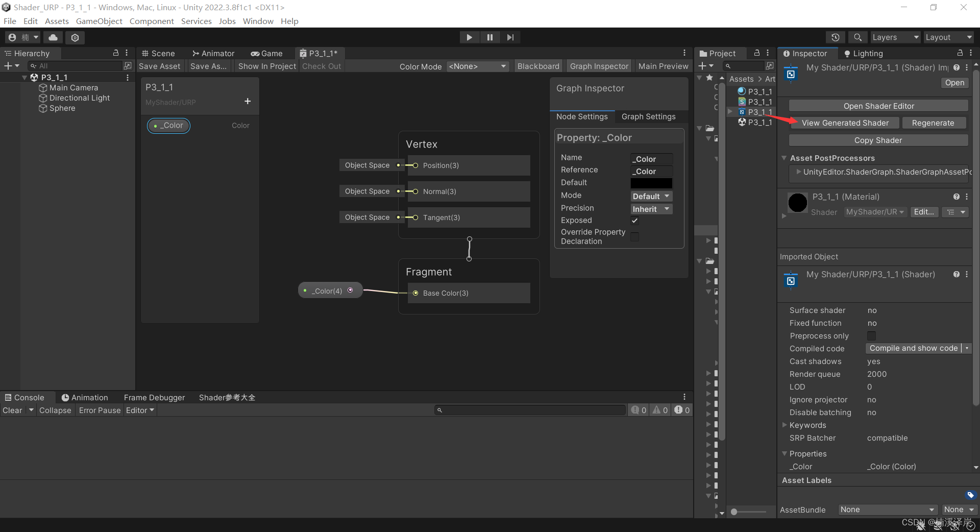Open shader importer help icon
This screenshot has width=980, height=532.
(957, 67)
